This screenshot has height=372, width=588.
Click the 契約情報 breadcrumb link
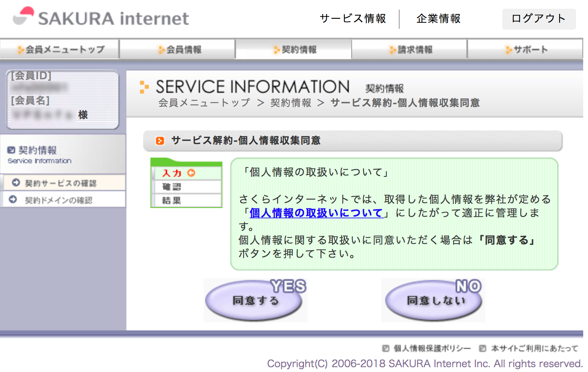(x=291, y=103)
